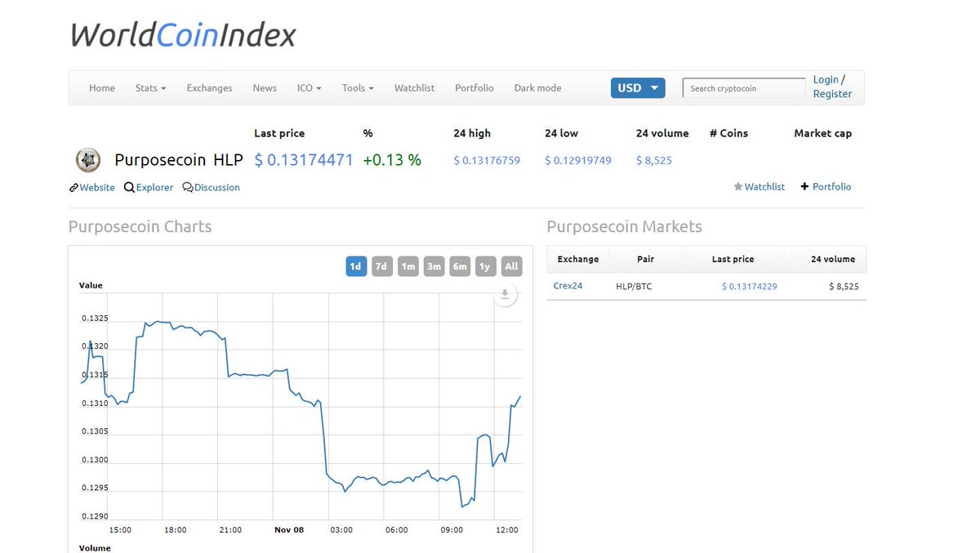
Task: Sort by the Pair column header
Action: [x=646, y=259]
